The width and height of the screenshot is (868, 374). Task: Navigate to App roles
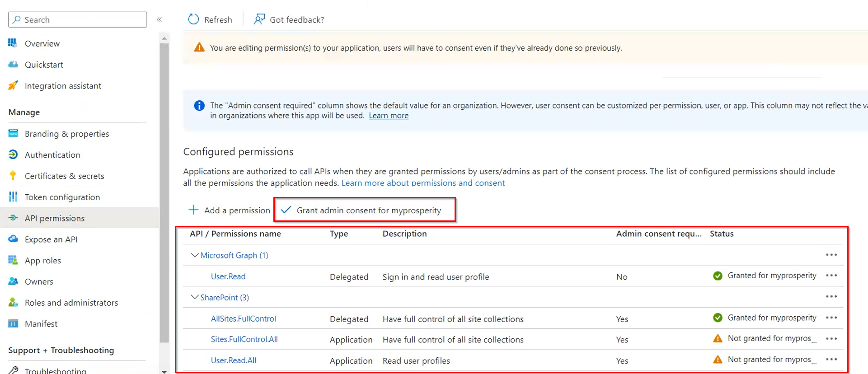point(42,261)
